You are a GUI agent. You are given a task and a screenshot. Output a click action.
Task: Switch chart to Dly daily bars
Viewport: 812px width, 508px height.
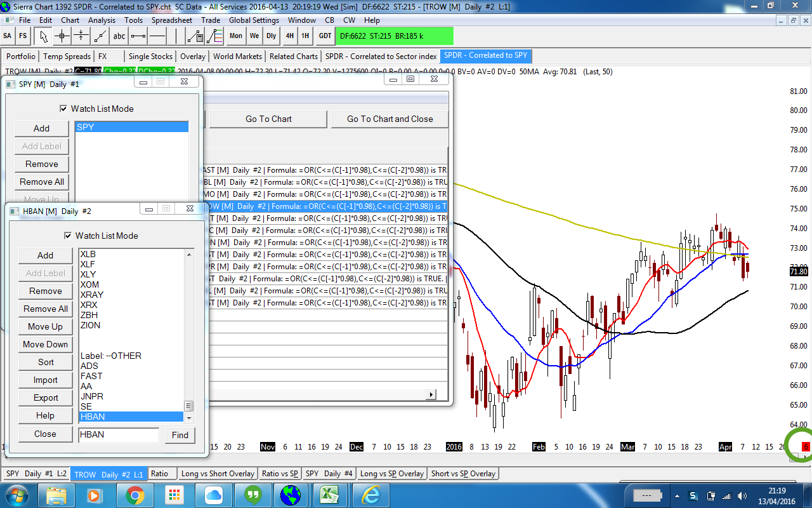point(272,36)
